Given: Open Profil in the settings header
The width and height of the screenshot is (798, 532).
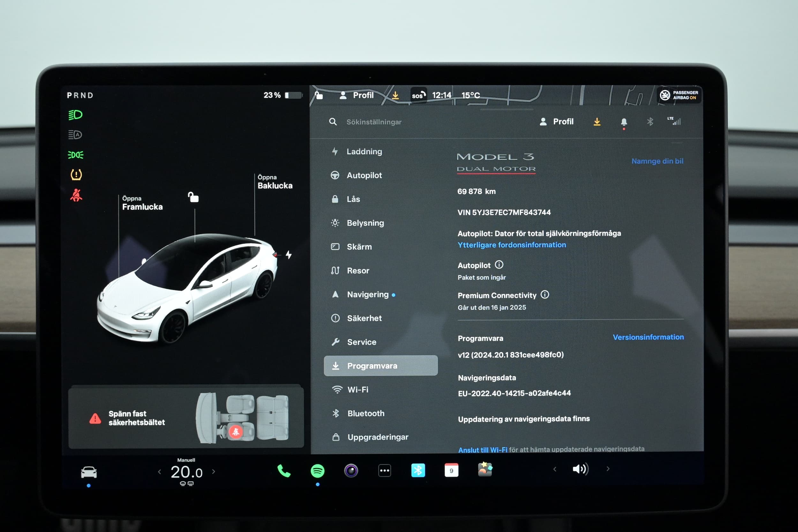Looking at the screenshot, I should click(x=556, y=122).
